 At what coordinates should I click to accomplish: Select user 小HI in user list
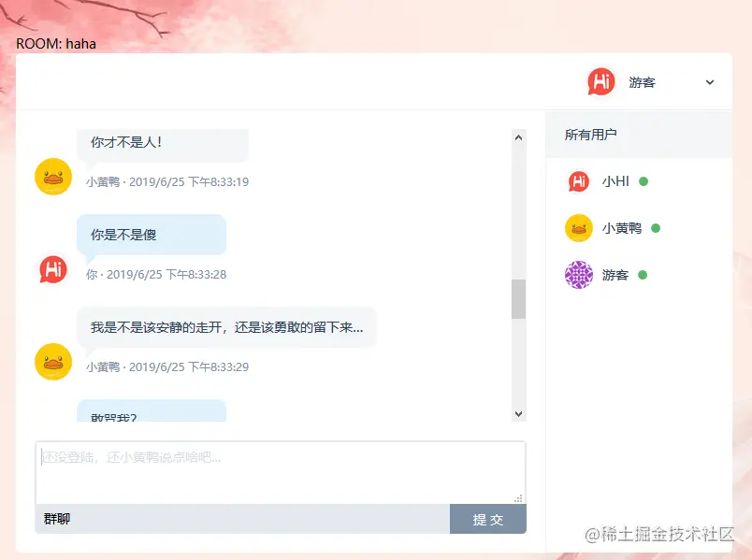(x=639, y=181)
